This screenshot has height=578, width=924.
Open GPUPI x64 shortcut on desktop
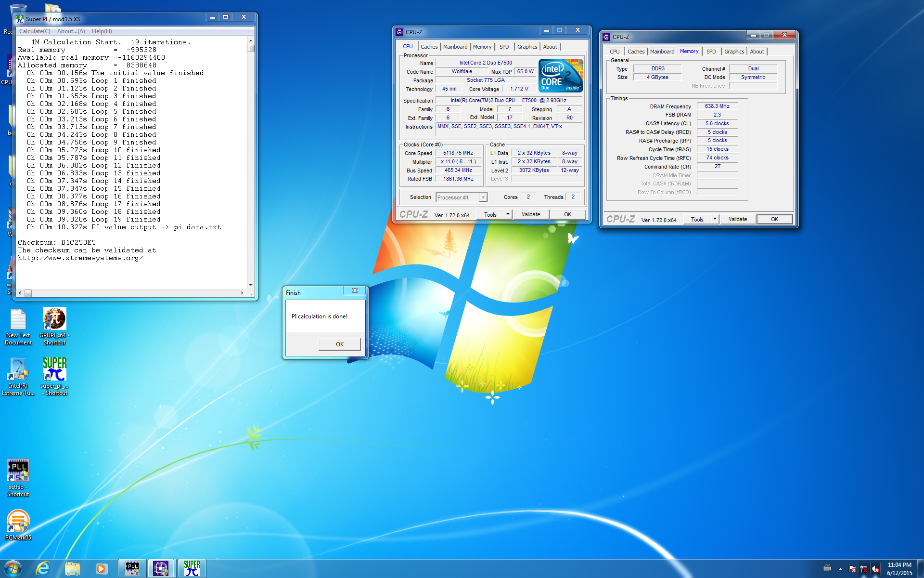pos(54,326)
